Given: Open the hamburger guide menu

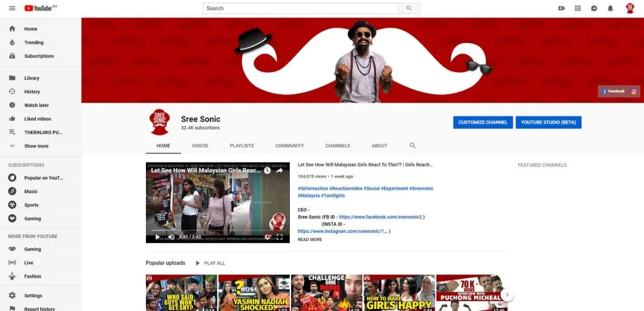Looking at the screenshot, I should 12,8.
